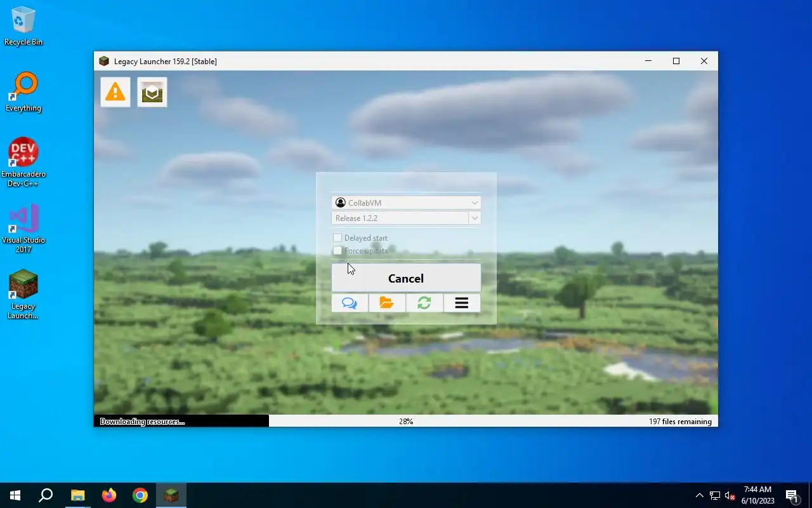Cancel the resource download

[406, 278]
